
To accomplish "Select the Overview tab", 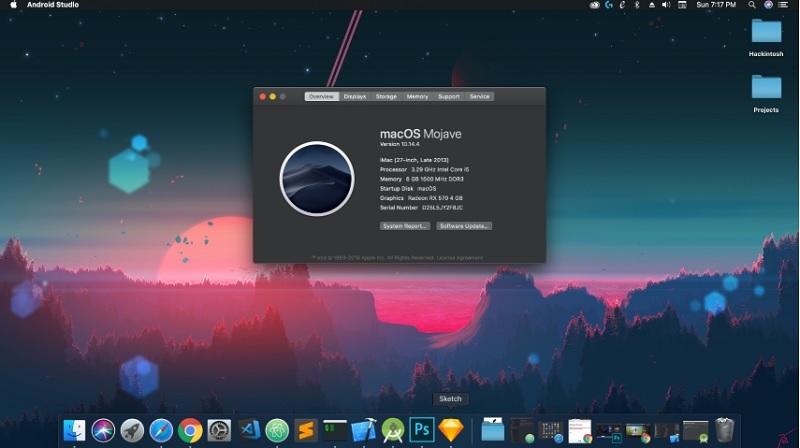I will (x=321, y=96).
